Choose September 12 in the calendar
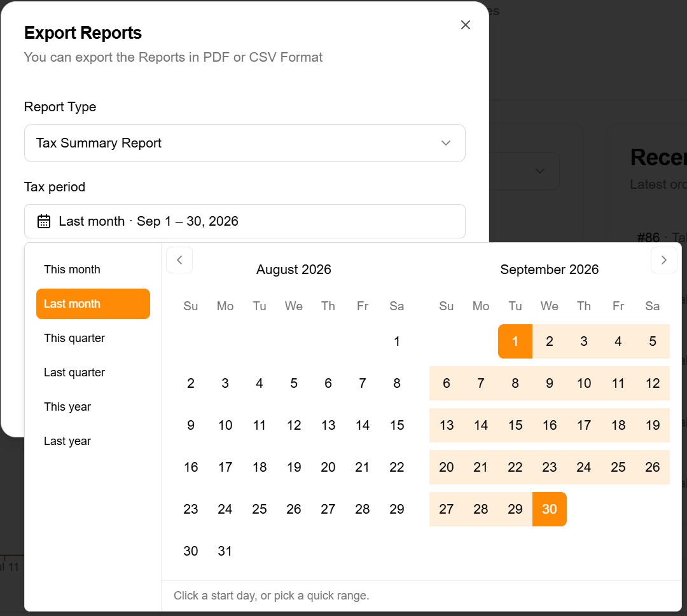This screenshot has height=616, width=687. pos(653,383)
